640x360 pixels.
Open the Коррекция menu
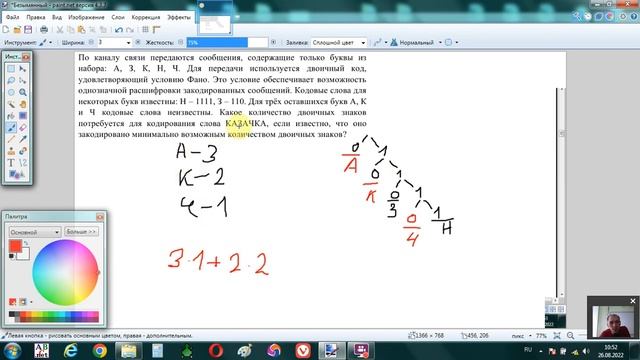(146, 17)
